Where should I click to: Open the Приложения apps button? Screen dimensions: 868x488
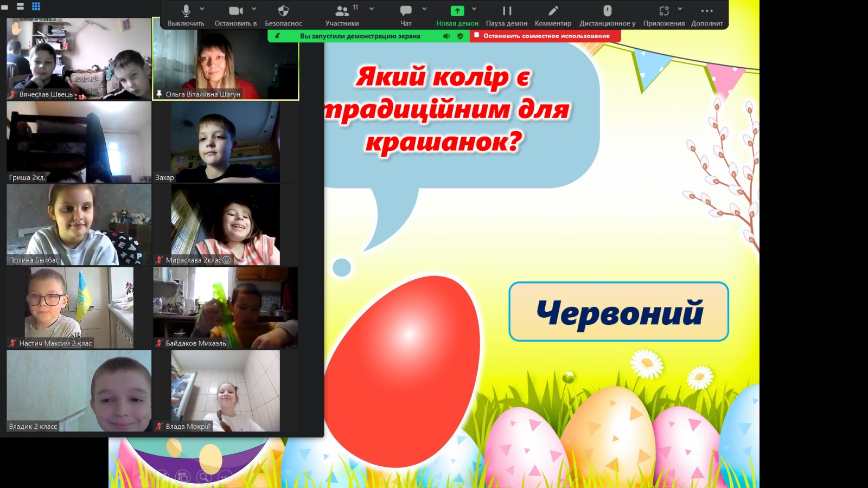pyautogui.click(x=664, y=15)
